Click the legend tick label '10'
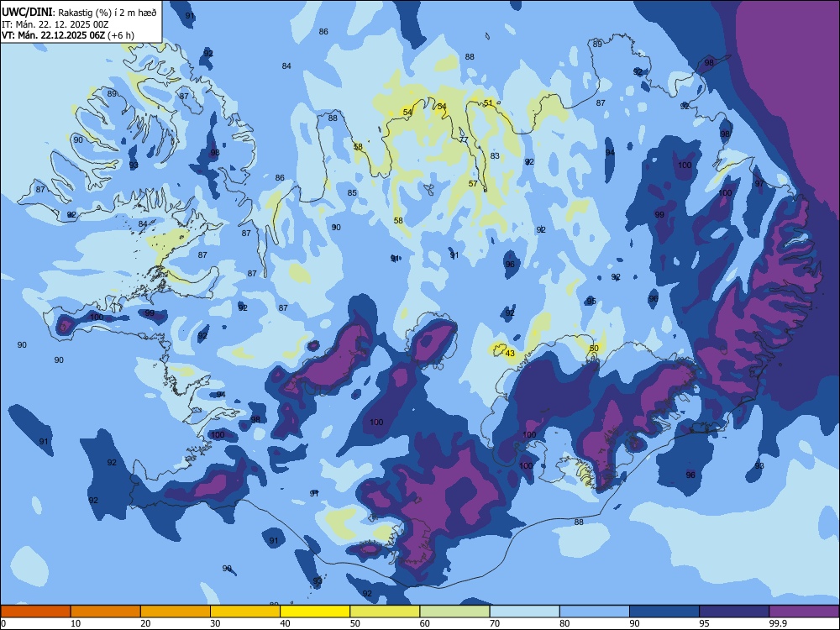The height and width of the screenshot is (630, 840). 76,623
